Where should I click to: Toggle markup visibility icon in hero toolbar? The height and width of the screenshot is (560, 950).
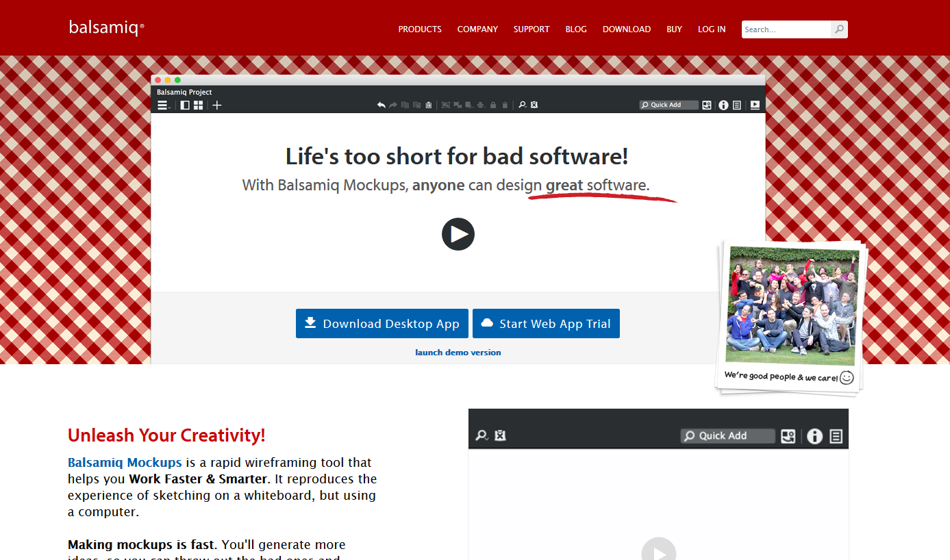tap(534, 105)
